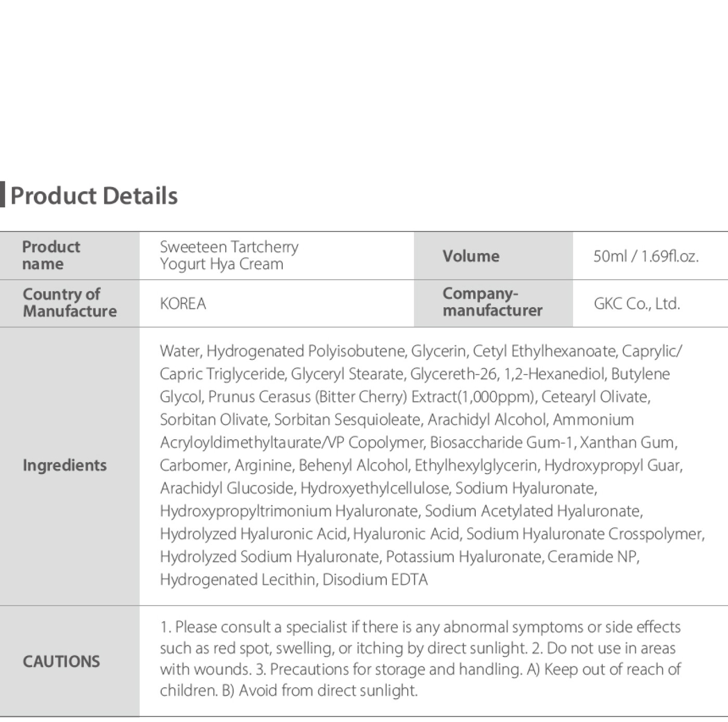Select the KOREA value text
728x722 pixels.
[183, 304]
